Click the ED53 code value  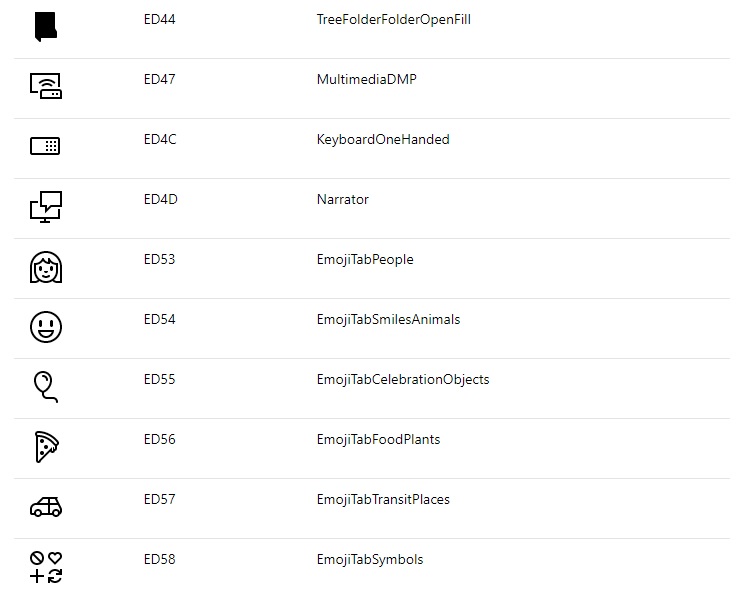pos(160,260)
